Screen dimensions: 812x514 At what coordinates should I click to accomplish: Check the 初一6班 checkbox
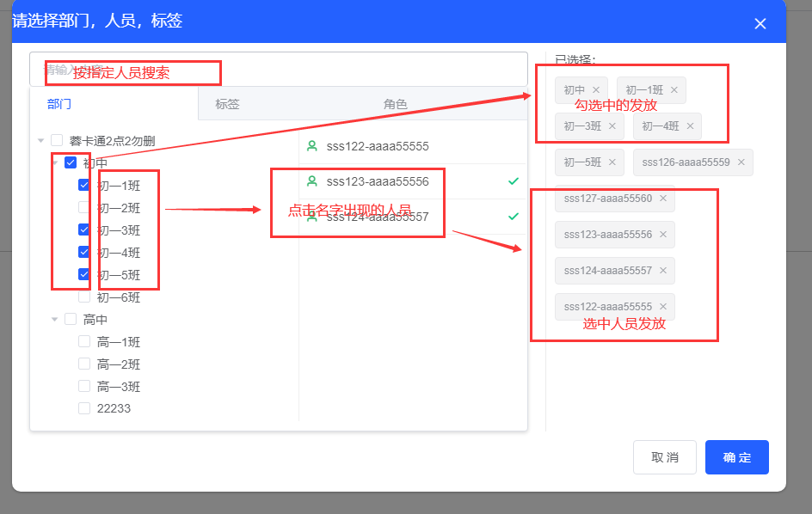(x=84, y=297)
